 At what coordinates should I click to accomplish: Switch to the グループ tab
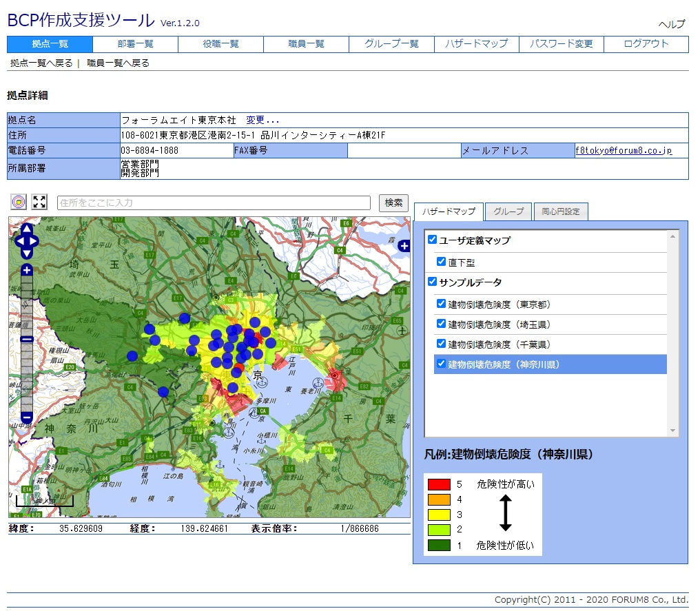pyautogui.click(x=508, y=211)
